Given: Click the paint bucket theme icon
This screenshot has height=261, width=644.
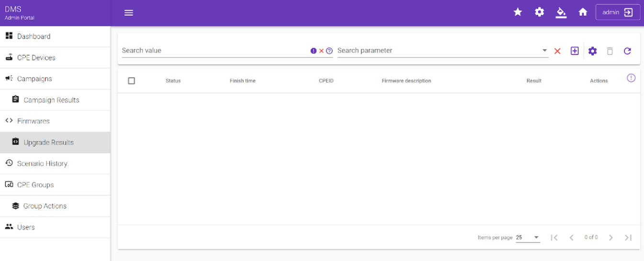Looking at the screenshot, I should tap(561, 12).
